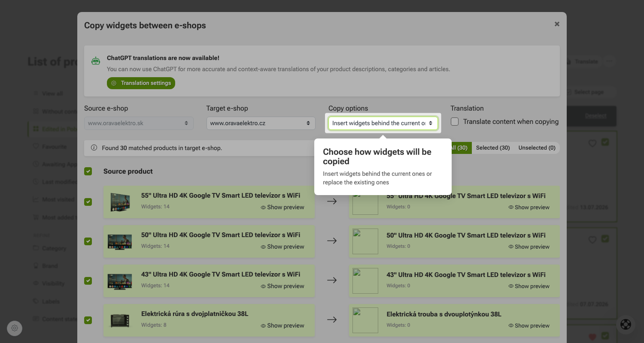Select Most visited in background sidebar

click(58, 199)
